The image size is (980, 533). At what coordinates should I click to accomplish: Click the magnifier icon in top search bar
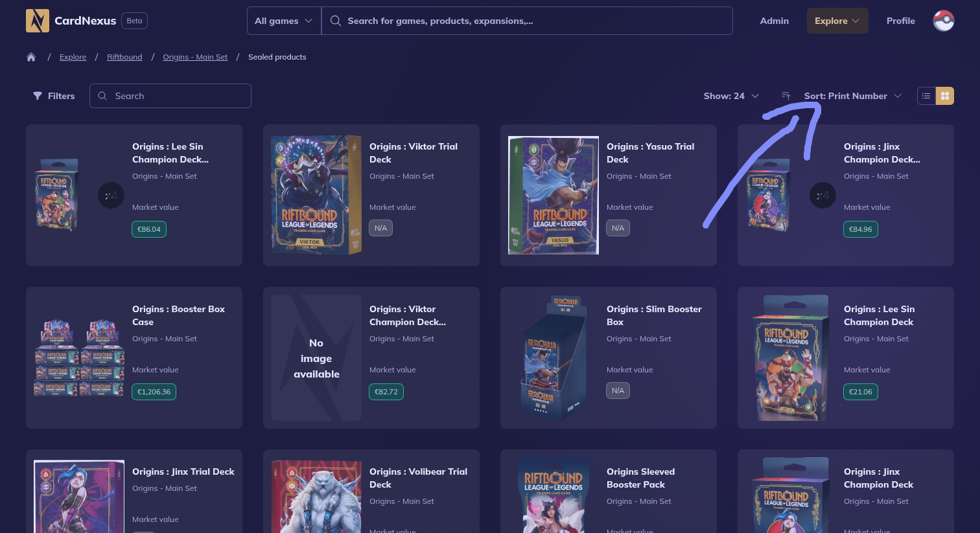coord(335,21)
